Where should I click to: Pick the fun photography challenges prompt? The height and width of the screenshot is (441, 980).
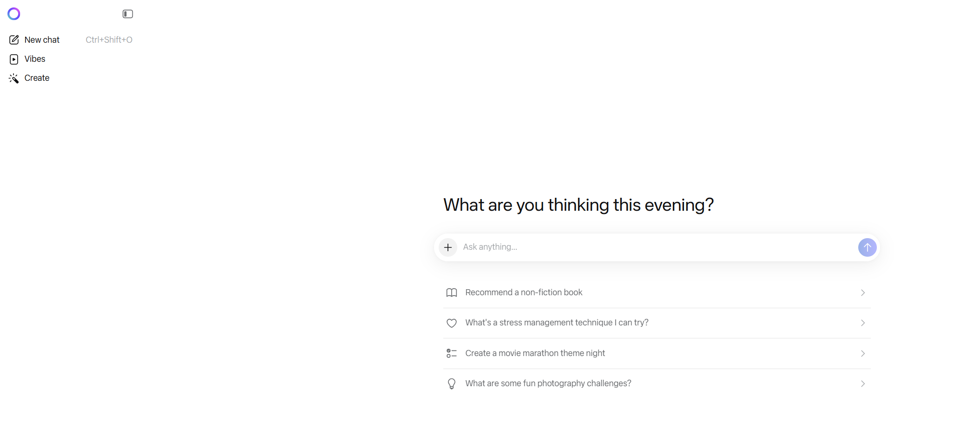tap(548, 383)
